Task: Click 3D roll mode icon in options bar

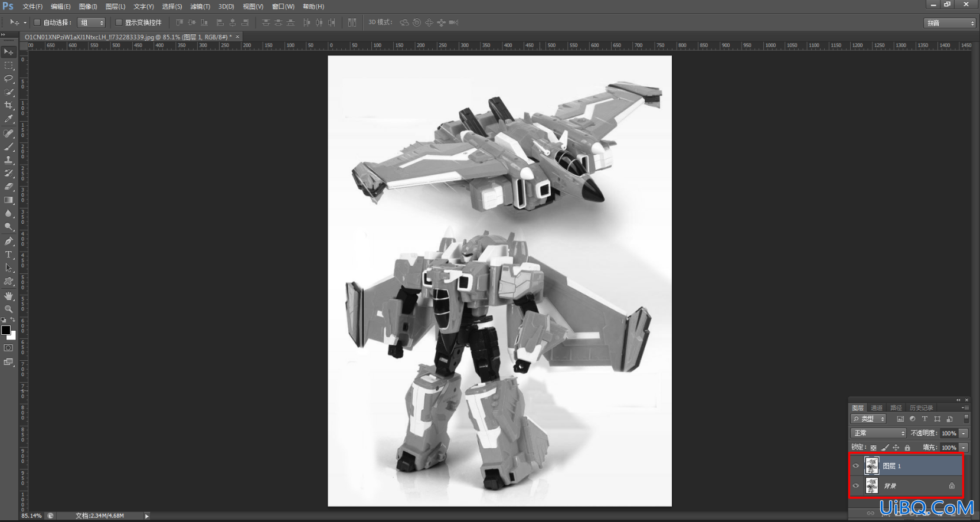Action: coord(417,22)
